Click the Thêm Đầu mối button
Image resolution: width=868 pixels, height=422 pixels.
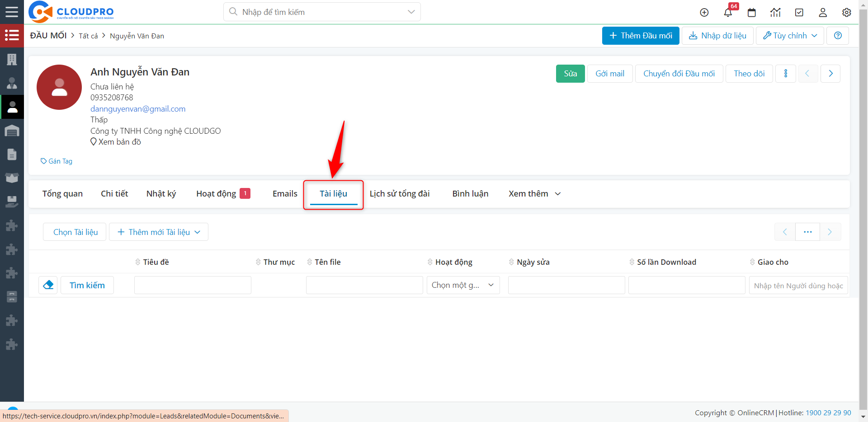641,36
